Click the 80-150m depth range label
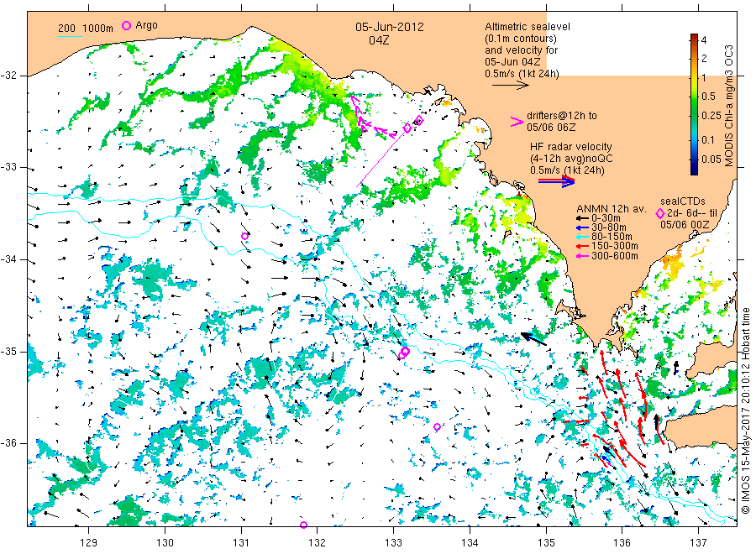Screen dimensions: 756x554 [612, 237]
